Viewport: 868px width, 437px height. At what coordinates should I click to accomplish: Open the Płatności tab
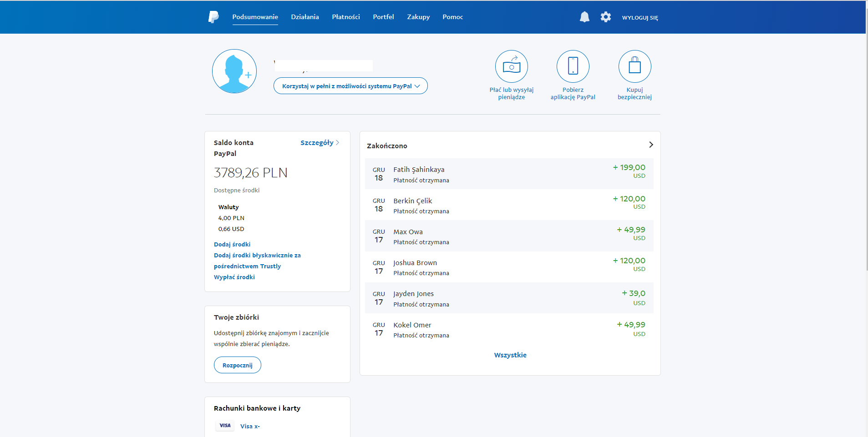[x=346, y=17]
